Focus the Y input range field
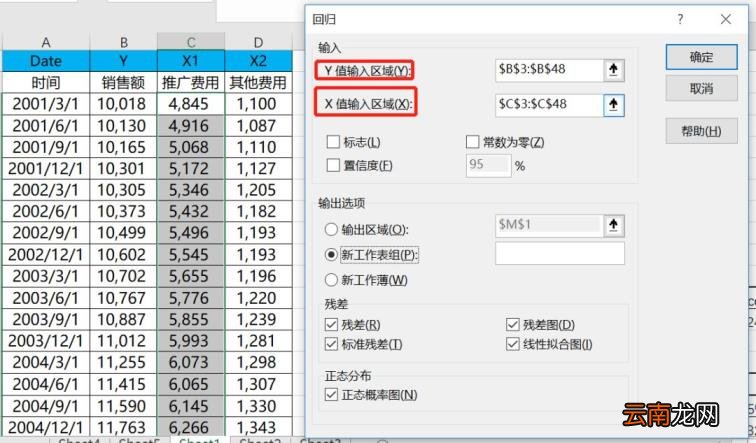Image resolution: width=756 pixels, height=443 pixels. [549, 70]
